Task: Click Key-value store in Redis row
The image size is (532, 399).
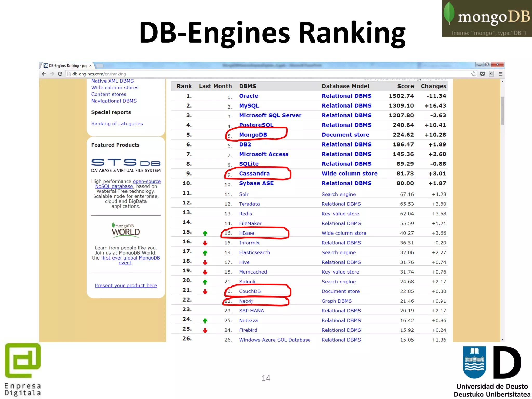Action: [x=340, y=214]
